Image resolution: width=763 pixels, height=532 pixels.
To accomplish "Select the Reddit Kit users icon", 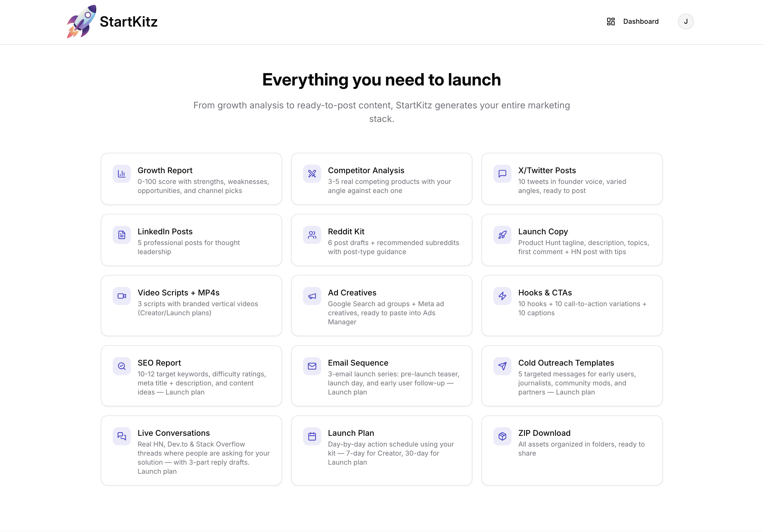I will (312, 235).
